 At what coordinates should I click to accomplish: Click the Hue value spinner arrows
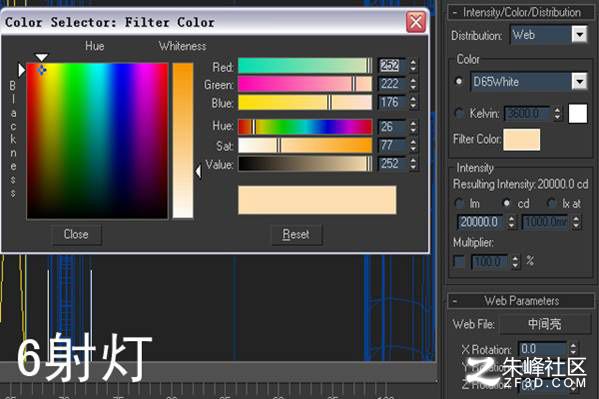(413, 127)
